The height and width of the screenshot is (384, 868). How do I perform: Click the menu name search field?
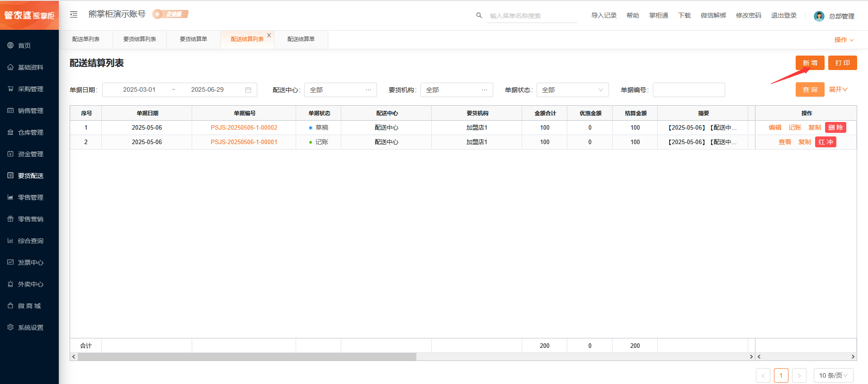pos(532,16)
